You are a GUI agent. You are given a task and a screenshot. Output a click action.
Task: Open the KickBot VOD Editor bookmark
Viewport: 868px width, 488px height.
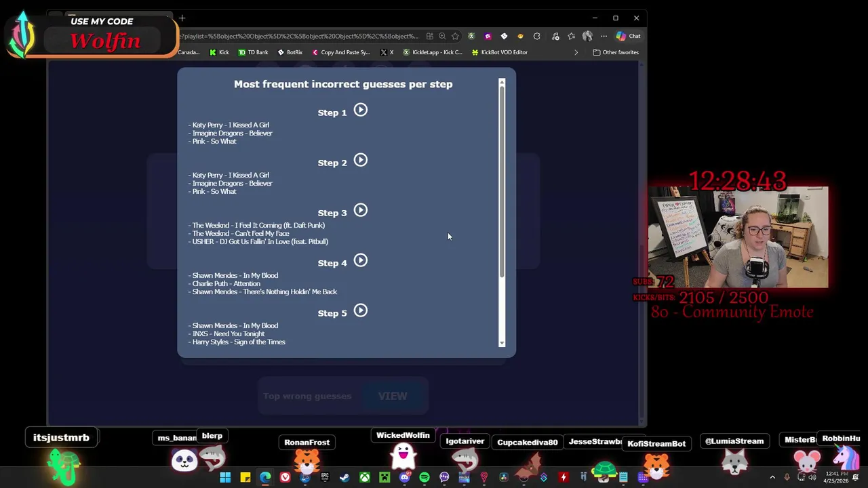(500, 52)
